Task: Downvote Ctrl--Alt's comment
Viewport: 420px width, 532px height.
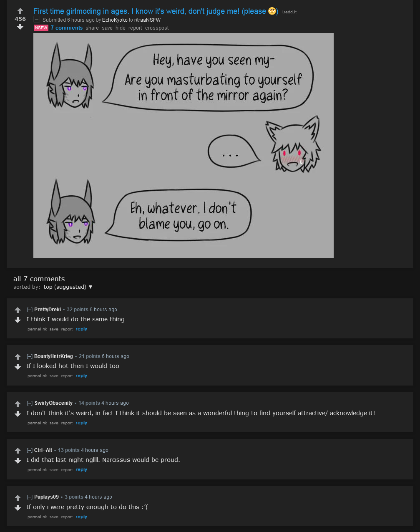Action: pyautogui.click(x=18, y=461)
